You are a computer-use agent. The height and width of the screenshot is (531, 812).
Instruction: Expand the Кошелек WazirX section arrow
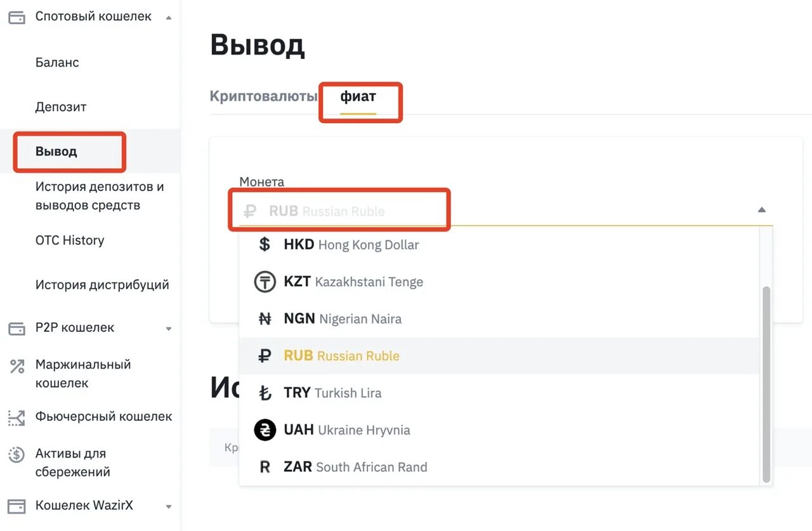coord(169,507)
